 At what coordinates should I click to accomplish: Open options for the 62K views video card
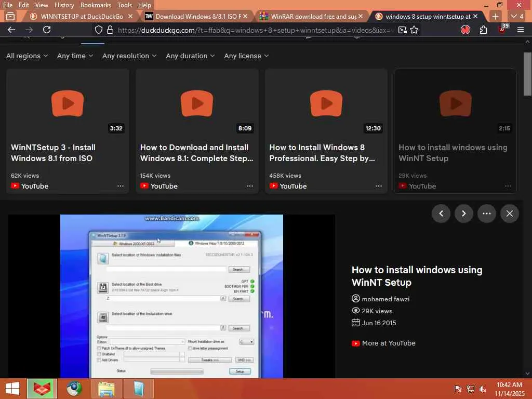[121, 186]
